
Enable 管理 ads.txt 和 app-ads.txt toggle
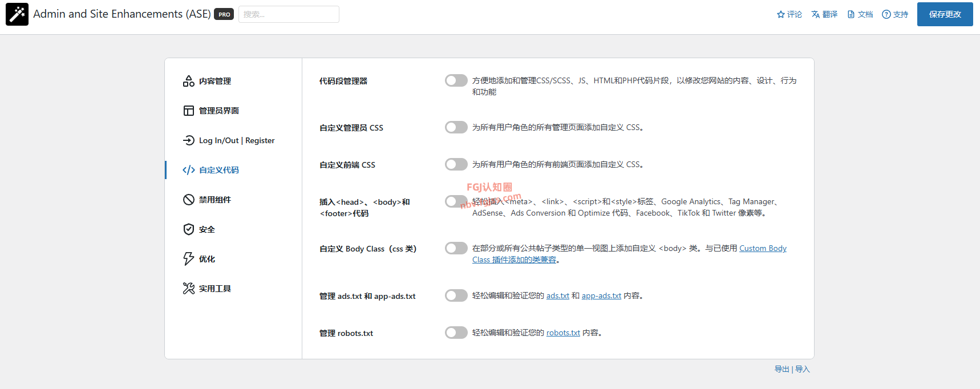coord(456,295)
